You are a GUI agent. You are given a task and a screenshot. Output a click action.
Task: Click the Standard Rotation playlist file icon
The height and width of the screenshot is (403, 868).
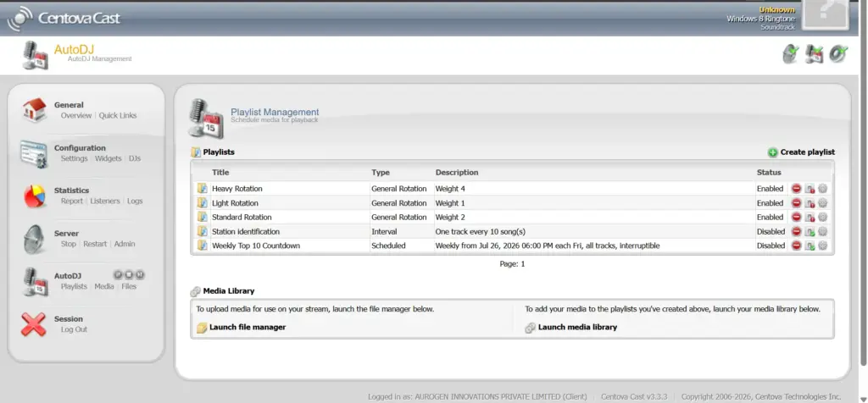[202, 218]
